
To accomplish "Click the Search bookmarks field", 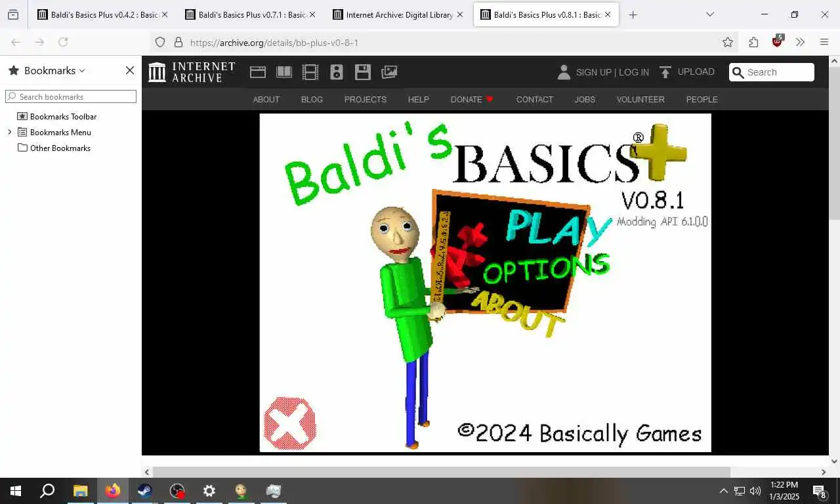I will tap(71, 96).
